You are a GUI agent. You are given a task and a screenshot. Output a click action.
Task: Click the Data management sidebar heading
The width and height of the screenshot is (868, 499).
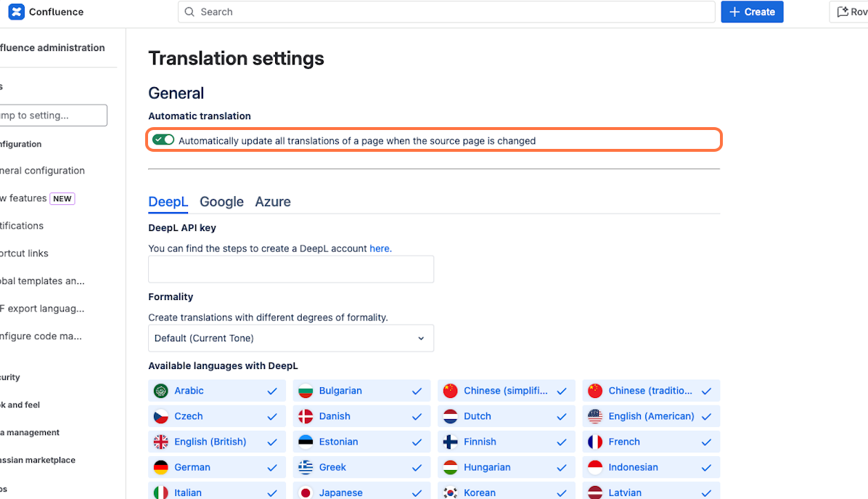click(30, 433)
